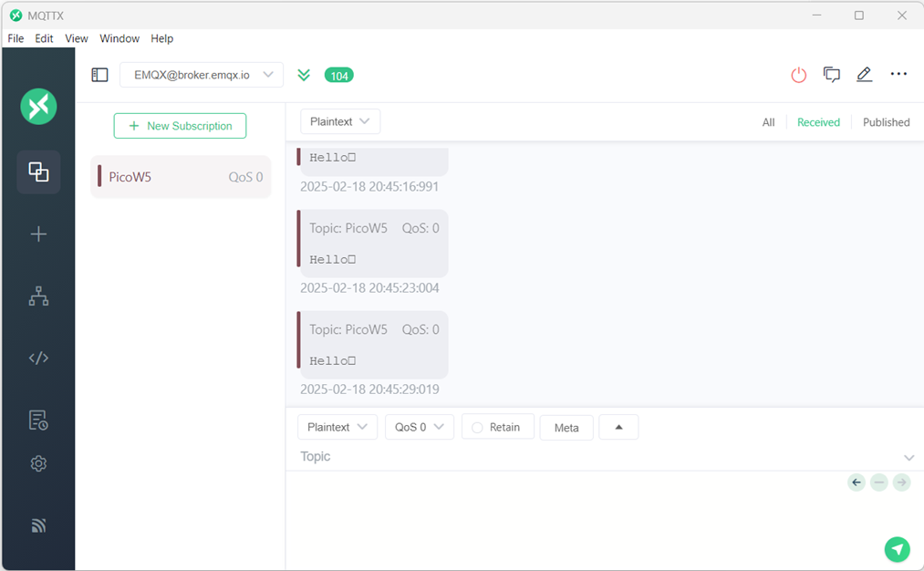Minimize the MQTTX window
The width and height of the screenshot is (924, 571).
click(x=816, y=16)
